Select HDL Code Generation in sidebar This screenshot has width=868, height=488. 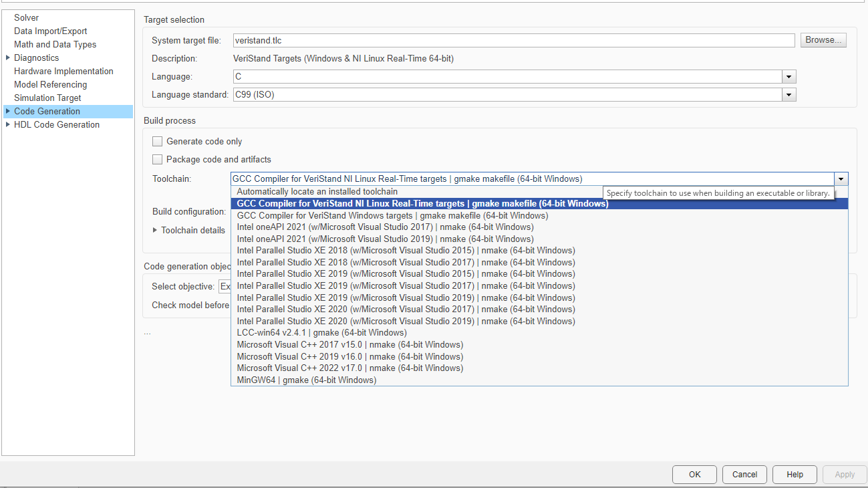pos(57,124)
